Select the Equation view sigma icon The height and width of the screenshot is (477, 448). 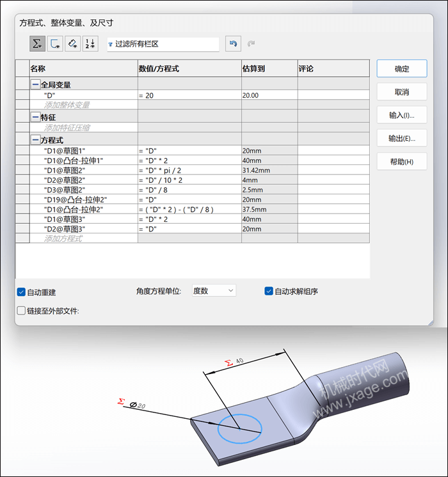37,44
